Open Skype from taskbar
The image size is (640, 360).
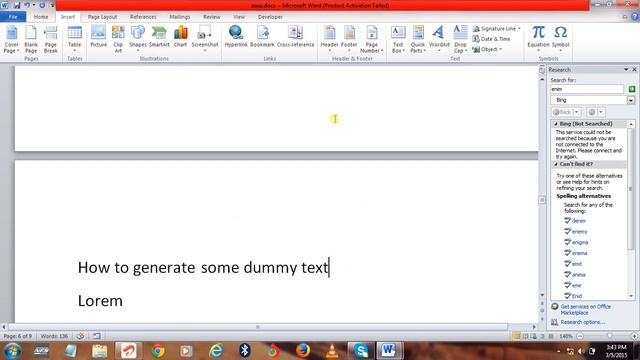[360, 351]
